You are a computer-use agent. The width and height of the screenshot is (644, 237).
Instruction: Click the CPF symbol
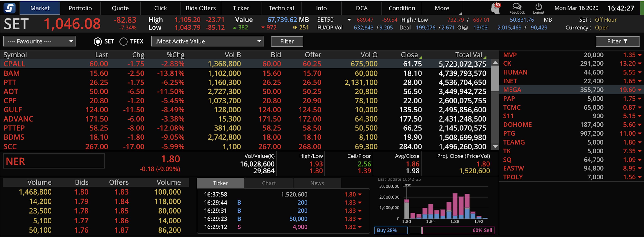[x=10, y=101]
